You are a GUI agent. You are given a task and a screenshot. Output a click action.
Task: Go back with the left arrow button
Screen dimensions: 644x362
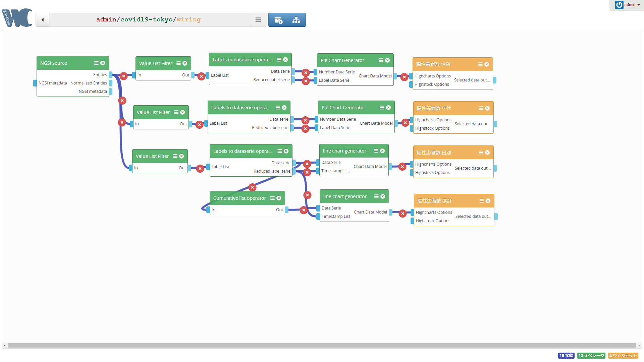pos(43,20)
